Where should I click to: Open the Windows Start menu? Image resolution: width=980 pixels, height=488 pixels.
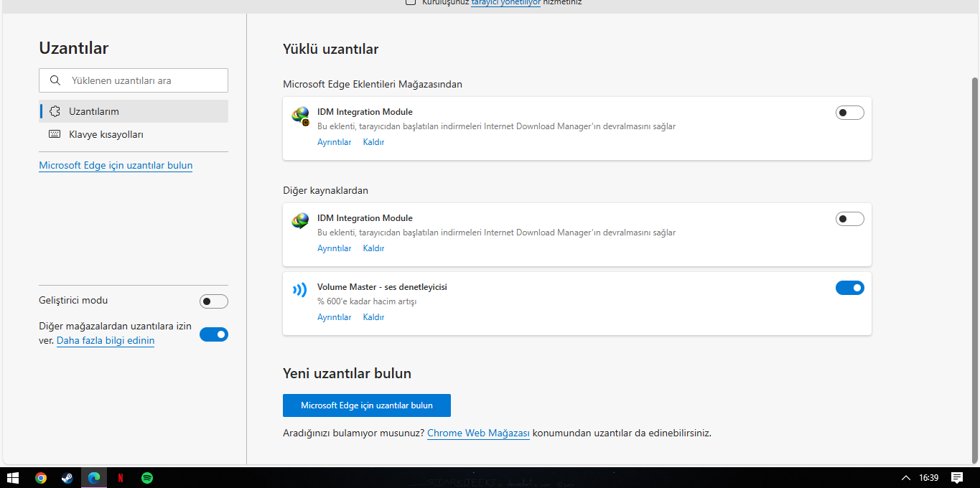tap(13, 477)
